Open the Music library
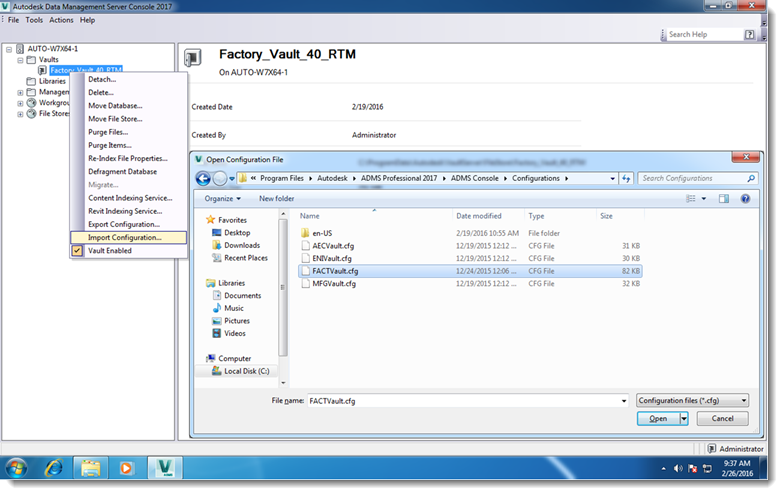The image size is (783, 495). [x=234, y=308]
